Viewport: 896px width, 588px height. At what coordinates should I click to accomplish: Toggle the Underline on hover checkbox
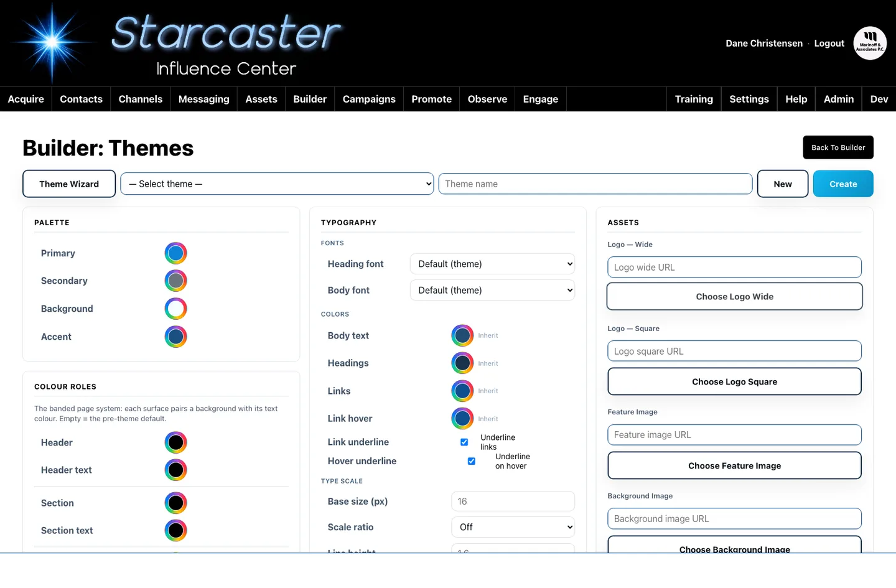tap(472, 461)
